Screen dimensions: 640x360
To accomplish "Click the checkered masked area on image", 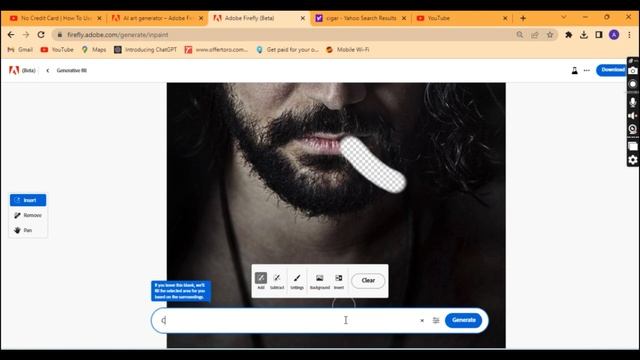I will click(372, 165).
